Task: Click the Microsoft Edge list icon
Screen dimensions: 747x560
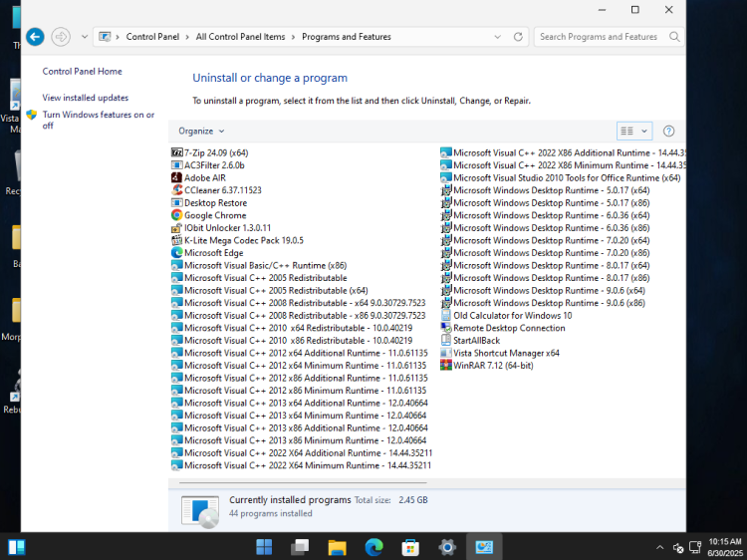Action: [x=176, y=252]
